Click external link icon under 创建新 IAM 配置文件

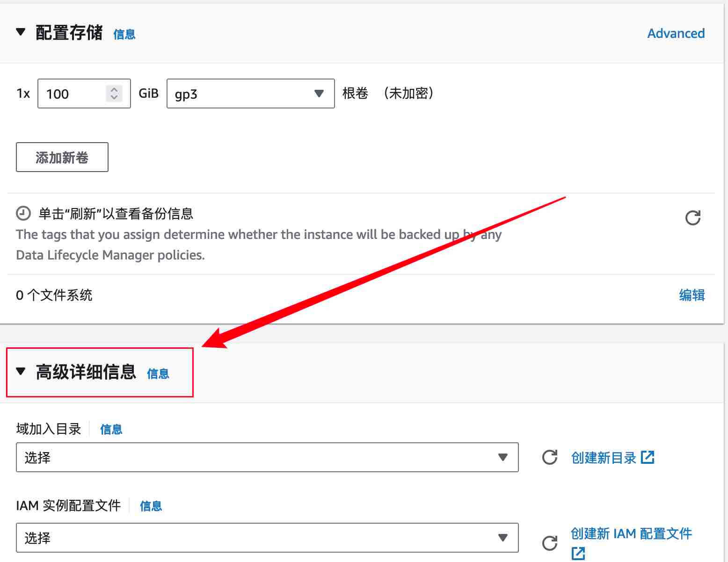[578, 553]
